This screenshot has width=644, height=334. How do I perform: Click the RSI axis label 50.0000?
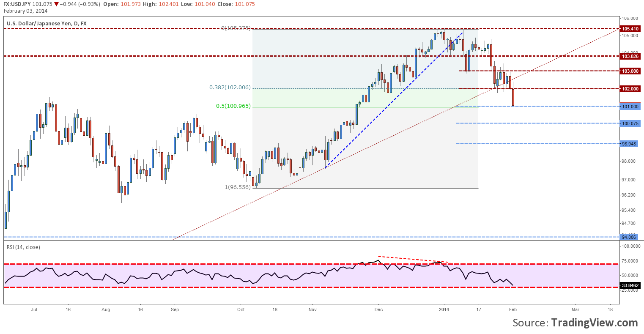pyautogui.click(x=630, y=276)
